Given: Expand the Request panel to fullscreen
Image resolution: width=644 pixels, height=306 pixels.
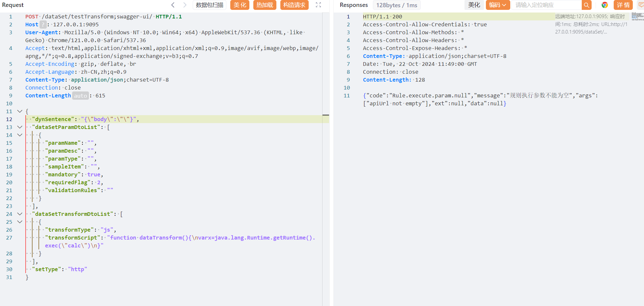Looking at the screenshot, I should (x=318, y=5).
